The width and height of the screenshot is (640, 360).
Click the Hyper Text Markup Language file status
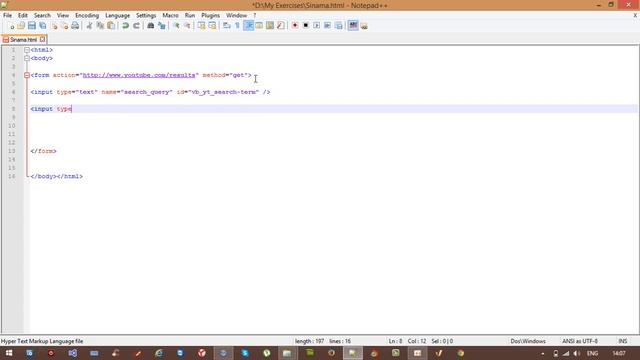(42, 341)
